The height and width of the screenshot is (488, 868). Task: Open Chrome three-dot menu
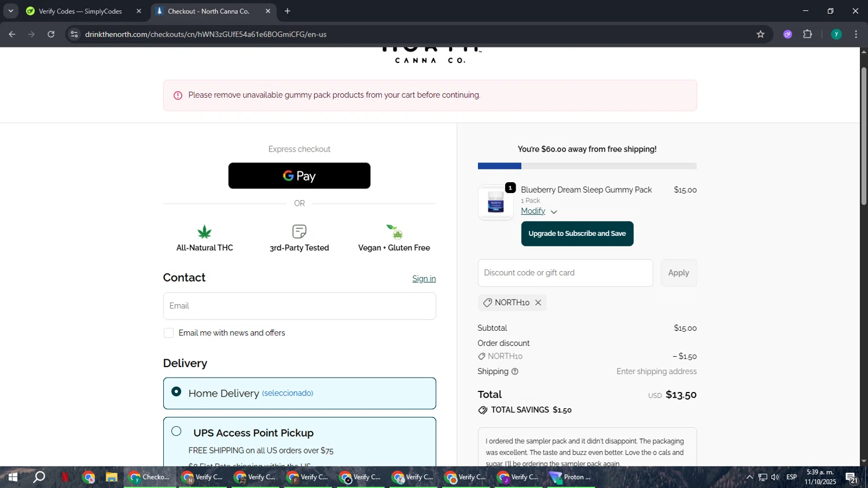point(856,34)
